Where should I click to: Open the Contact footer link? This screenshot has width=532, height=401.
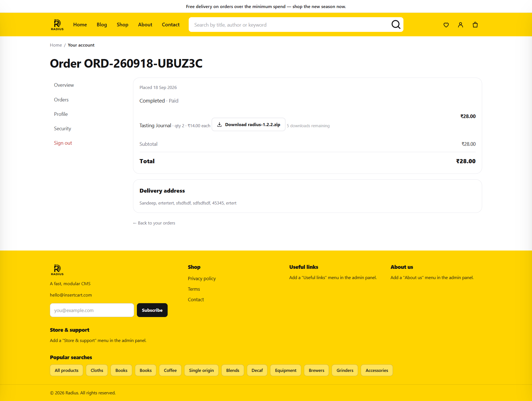196,300
